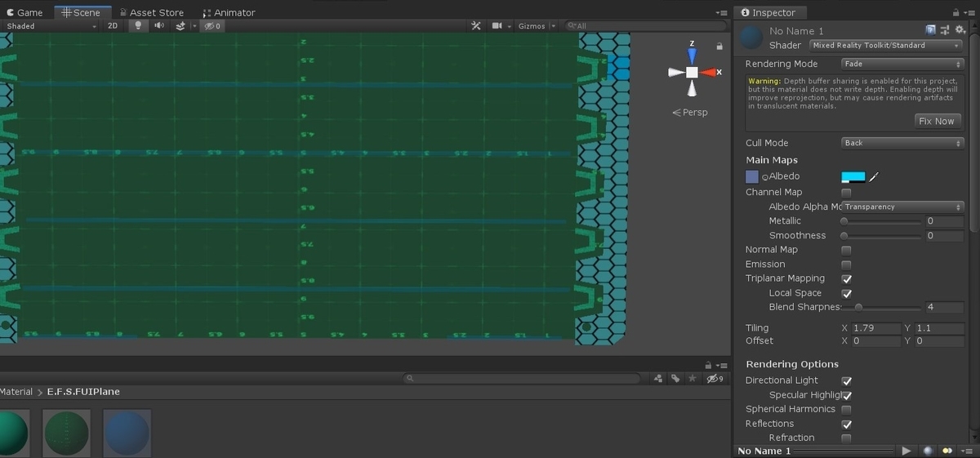Adjust Smoothness slider
Screen dimensions: 980x458
880,236
